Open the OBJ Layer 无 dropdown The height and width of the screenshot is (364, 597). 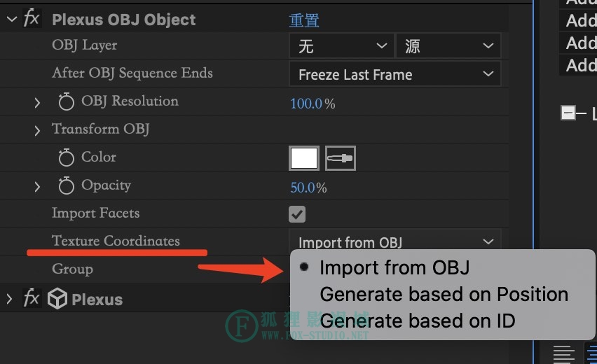point(341,46)
